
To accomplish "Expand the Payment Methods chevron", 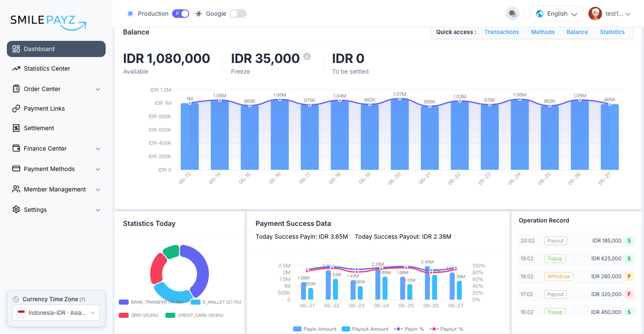I will pos(98,169).
